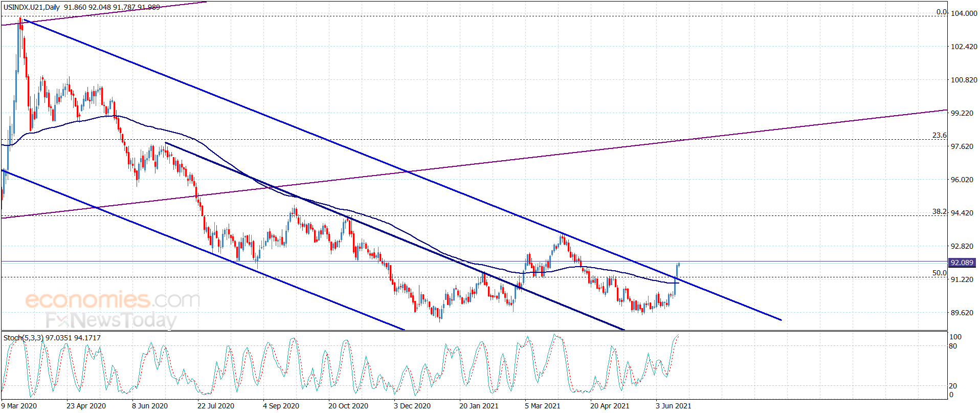Click the 3 Jun 2021 date label
Image resolution: width=980 pixels, height=413 pixels.
pos(674,406)
